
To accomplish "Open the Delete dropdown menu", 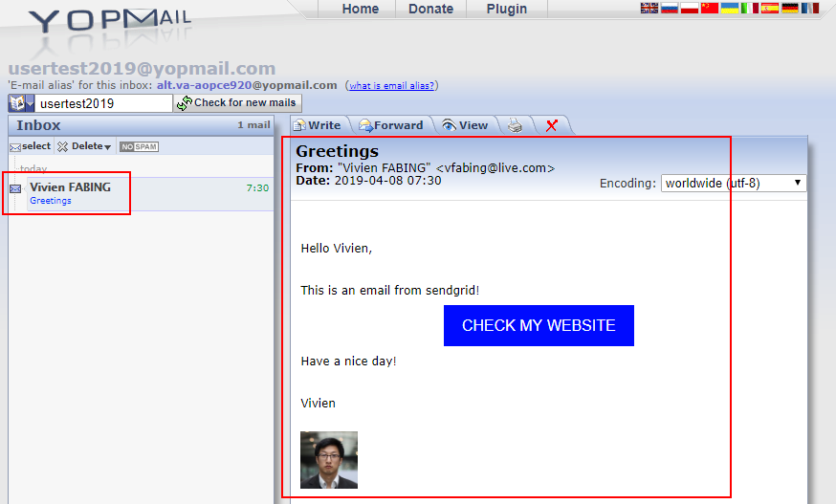I will click(x=84, y=146).
